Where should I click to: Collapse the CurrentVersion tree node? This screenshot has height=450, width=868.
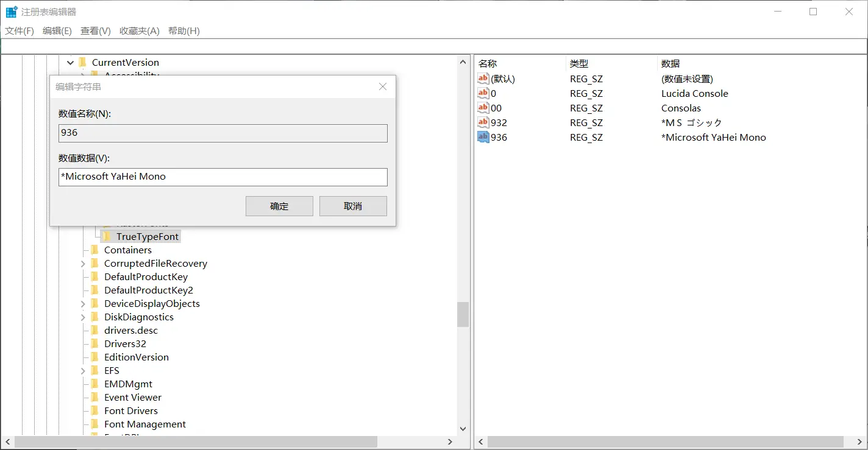click(71, 62)
